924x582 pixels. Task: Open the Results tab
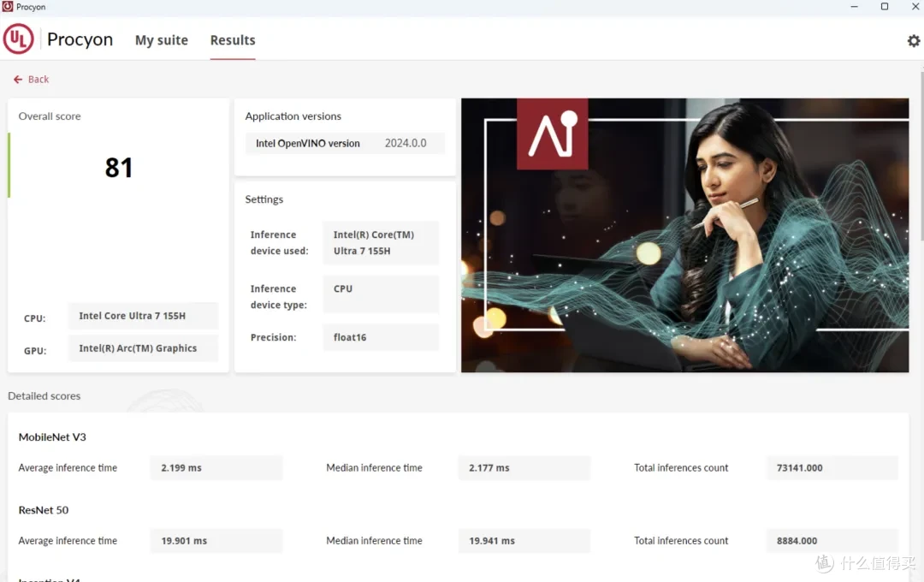tap(233, 40)
